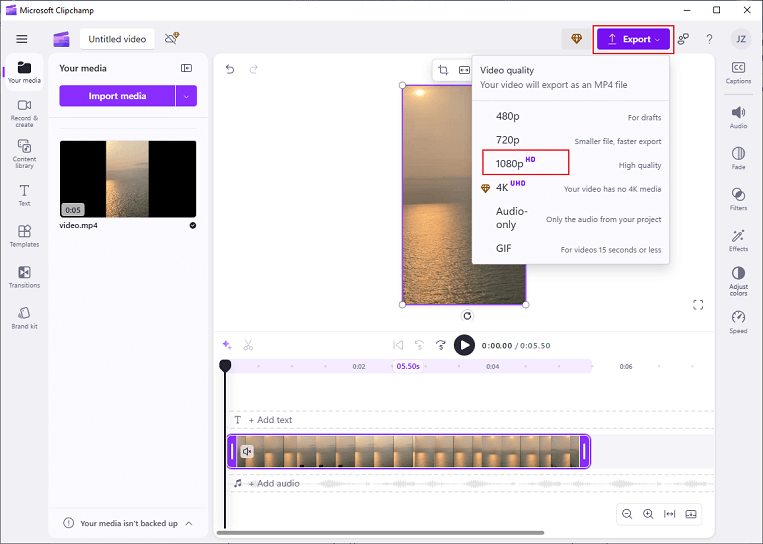
Task: Open the Speed panel
Action: tap(738, 322)
